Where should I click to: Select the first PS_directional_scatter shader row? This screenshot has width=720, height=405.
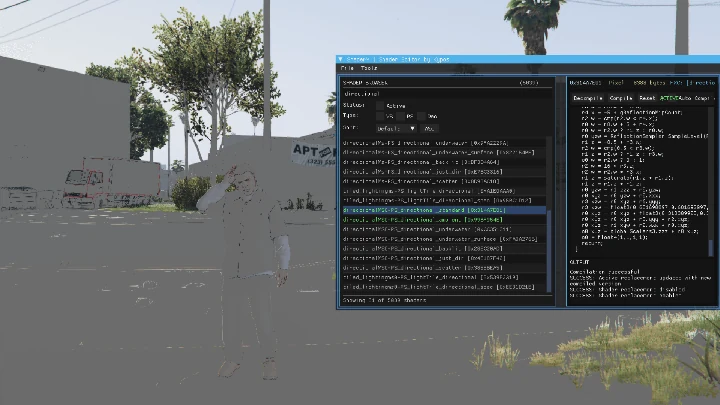click(x=444, y=181)
